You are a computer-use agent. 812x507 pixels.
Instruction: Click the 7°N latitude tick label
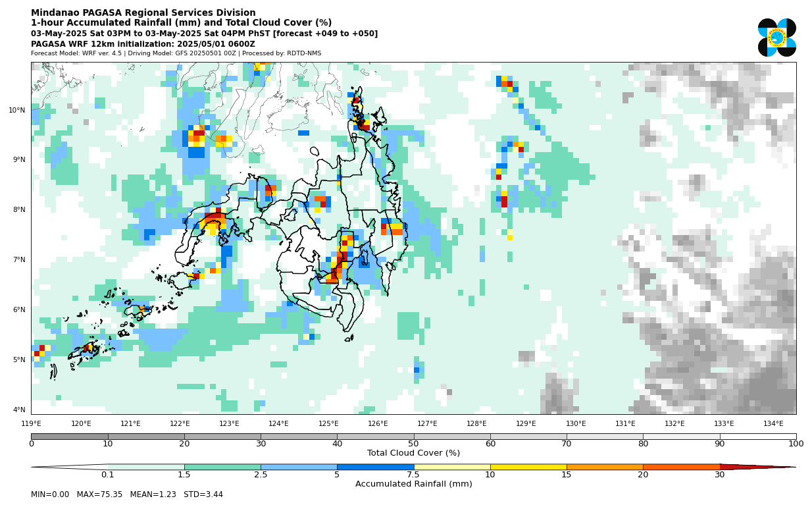19,260
